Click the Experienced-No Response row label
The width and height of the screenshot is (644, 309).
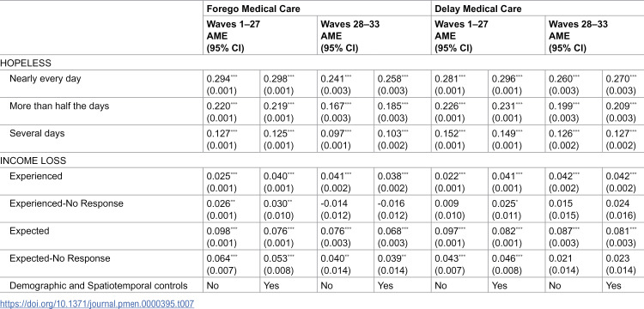[66, 203]
